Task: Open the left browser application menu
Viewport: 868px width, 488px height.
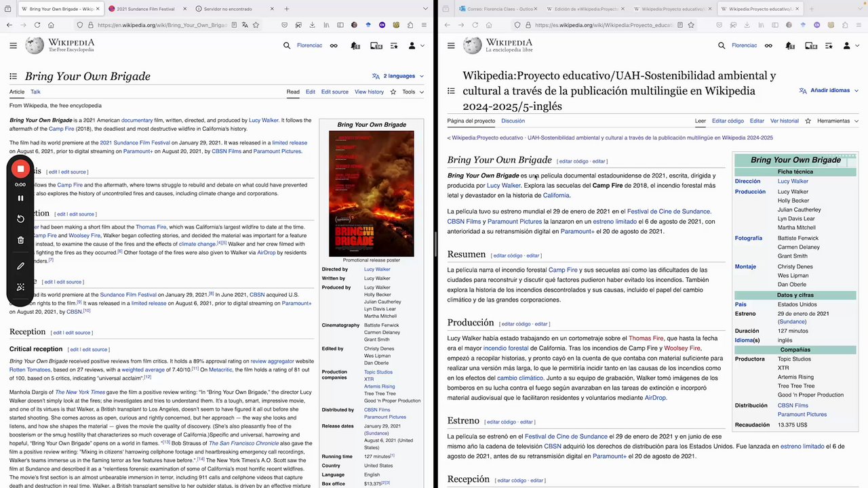Action: [425, 25]
